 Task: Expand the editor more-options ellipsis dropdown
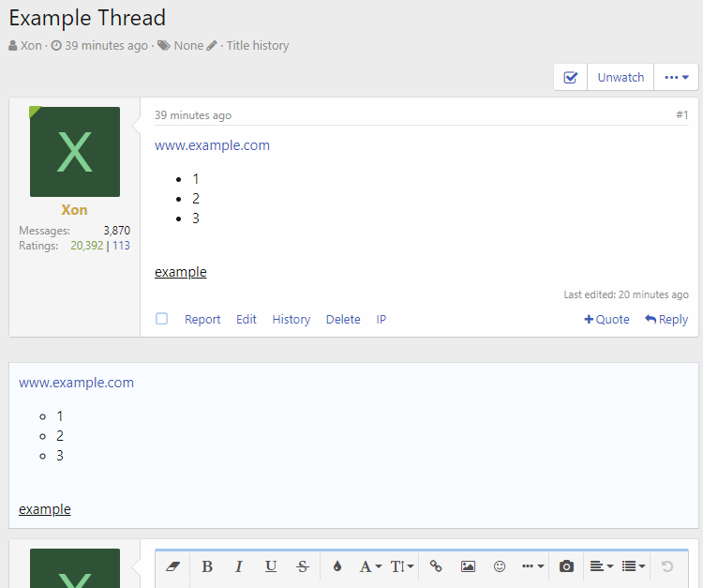(x=533, y=566)
